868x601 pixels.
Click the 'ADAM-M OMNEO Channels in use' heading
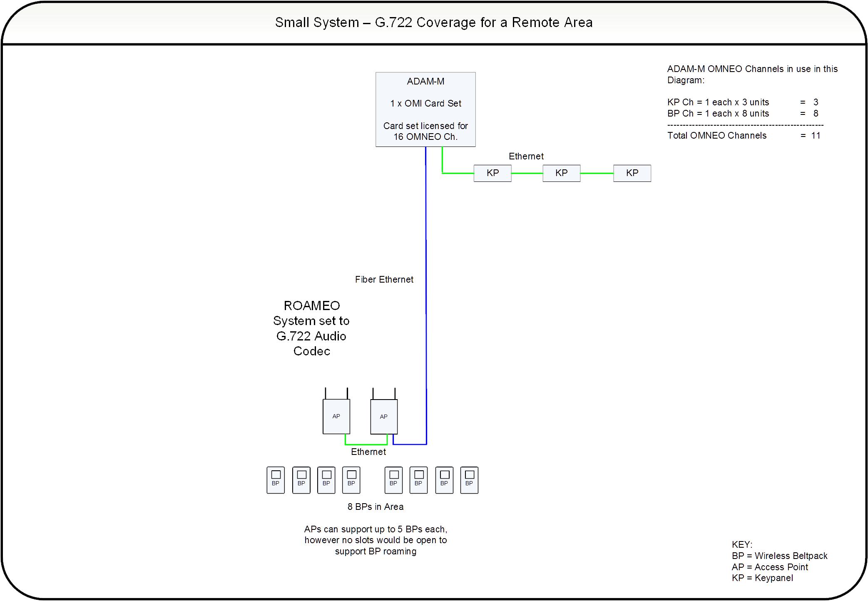752,75
